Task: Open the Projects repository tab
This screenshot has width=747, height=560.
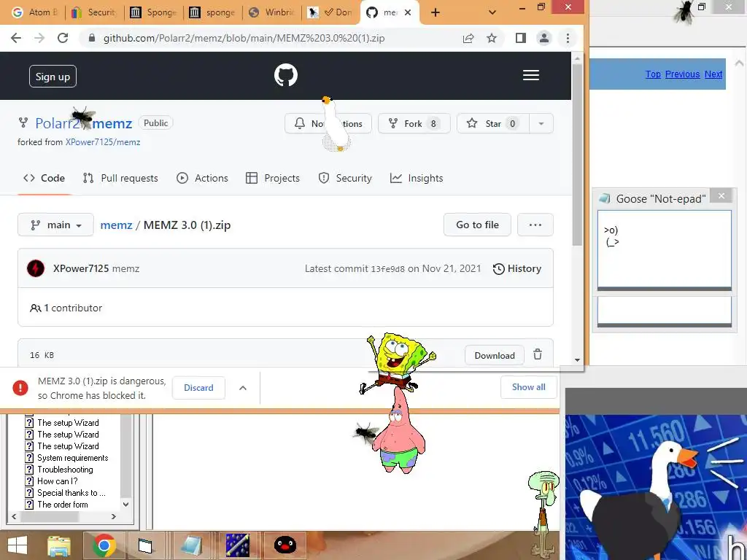Action: pos(273,178)
